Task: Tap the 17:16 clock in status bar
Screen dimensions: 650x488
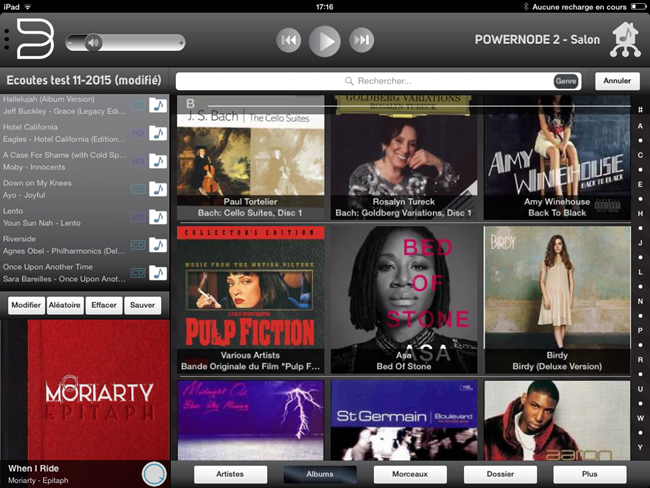Action: [324, 7]
